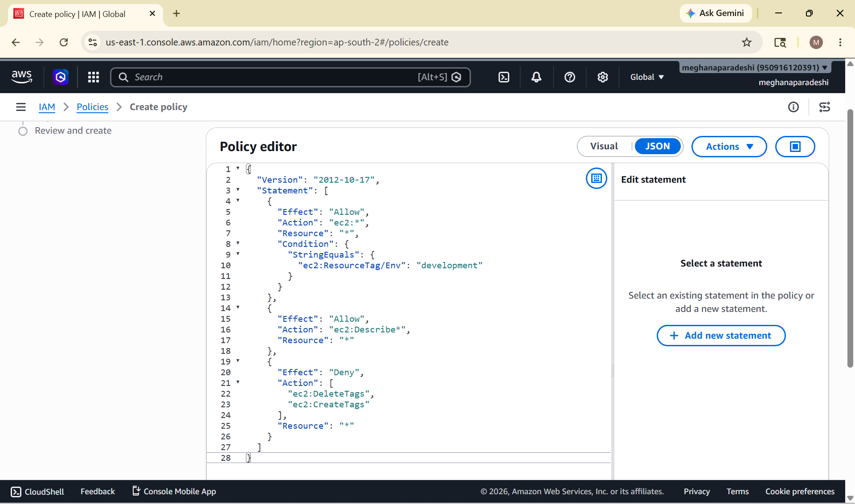855x504 pixels.
Task: Close the Create policy browser tab
Action: coord(152,14)
